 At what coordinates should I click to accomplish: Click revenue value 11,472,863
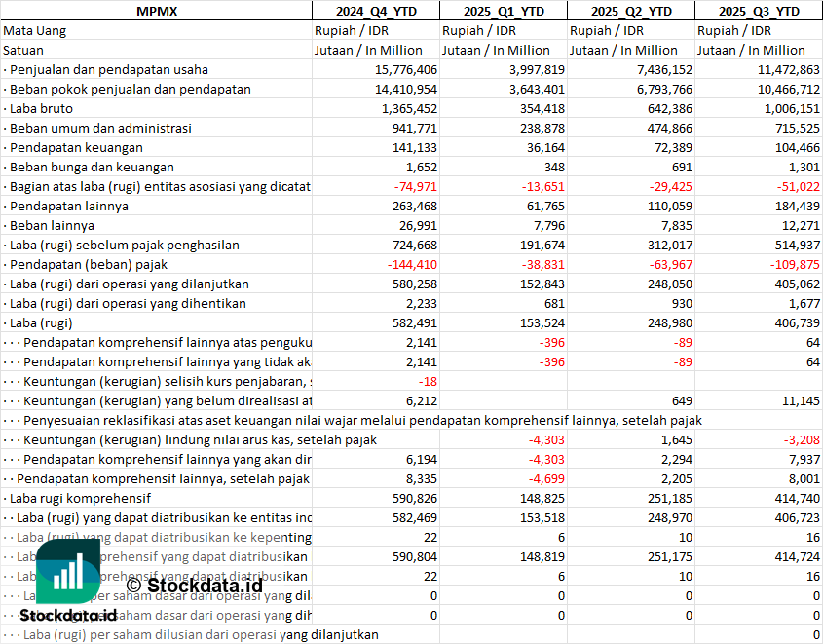(x=788, y=70)
